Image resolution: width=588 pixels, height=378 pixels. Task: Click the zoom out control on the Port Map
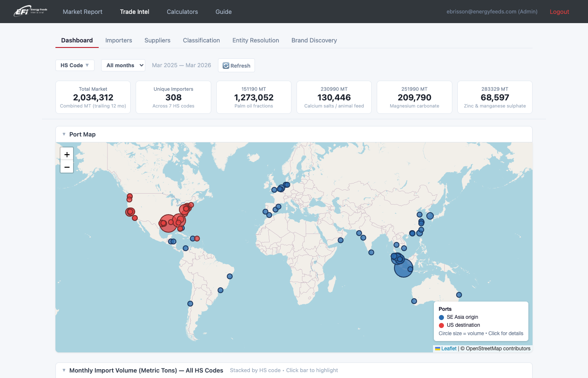pyautogui.click(x=66, y=167)
